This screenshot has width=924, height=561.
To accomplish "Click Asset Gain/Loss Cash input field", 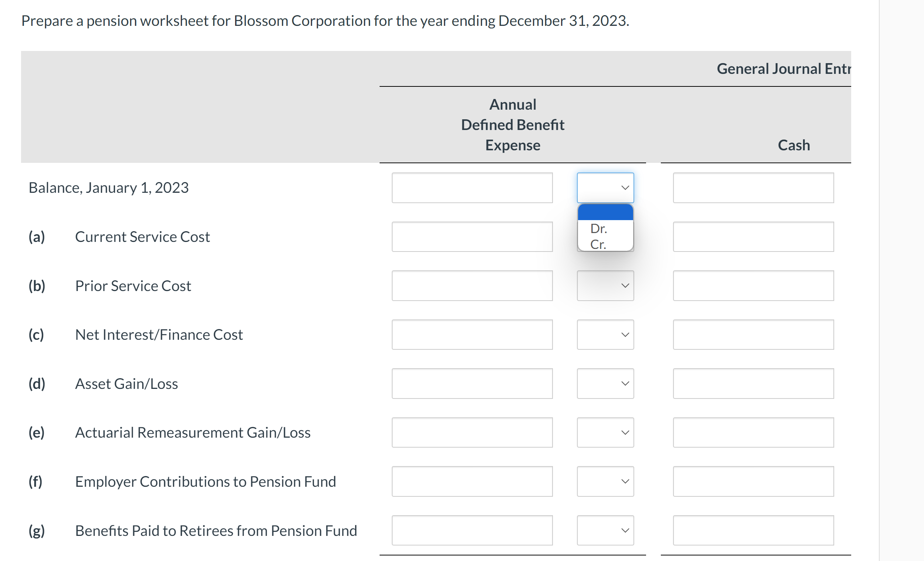I will click(753, 383).
